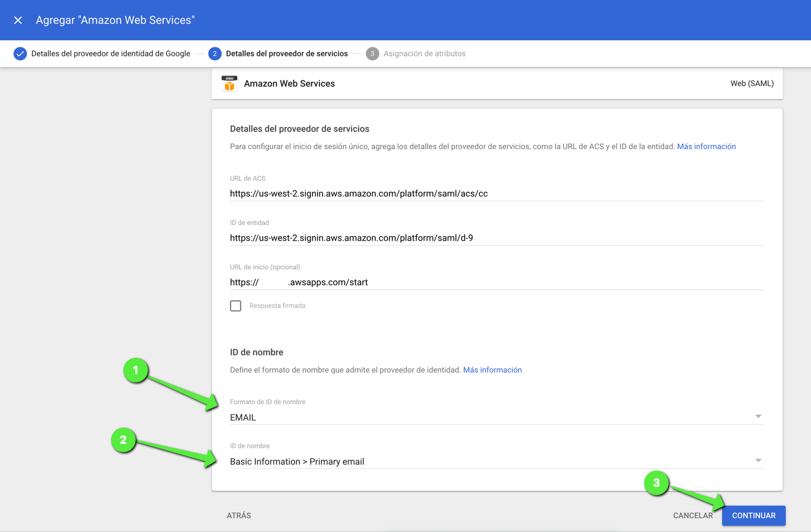This screenshot has width=811, height=532.
Task: Click the CANCELAR button
Action: [x=693, y=515]
